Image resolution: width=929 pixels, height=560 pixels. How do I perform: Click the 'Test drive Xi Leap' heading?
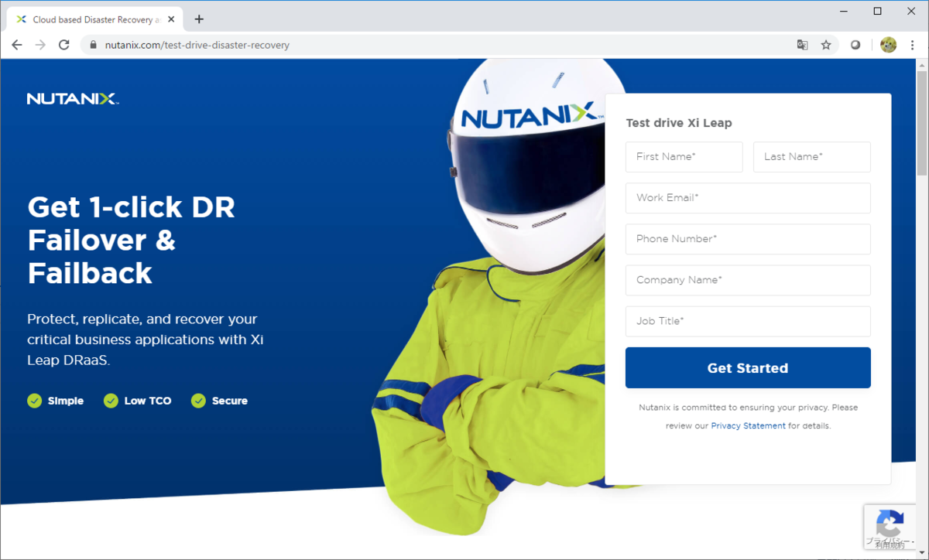coord(678,123)
